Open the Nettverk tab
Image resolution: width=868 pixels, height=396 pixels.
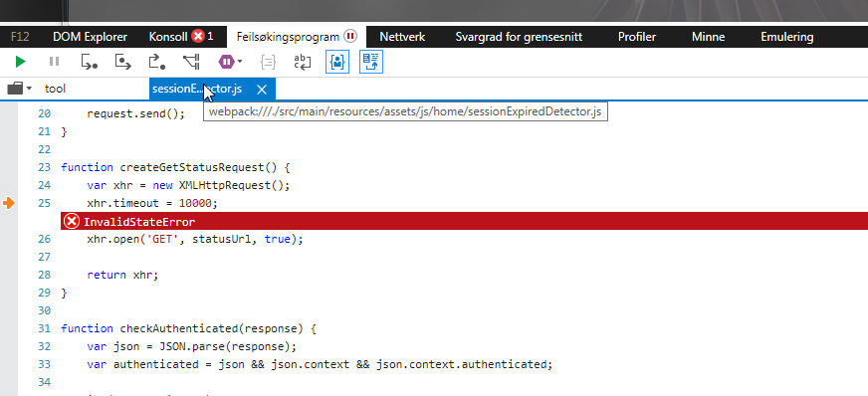point(402,37)
